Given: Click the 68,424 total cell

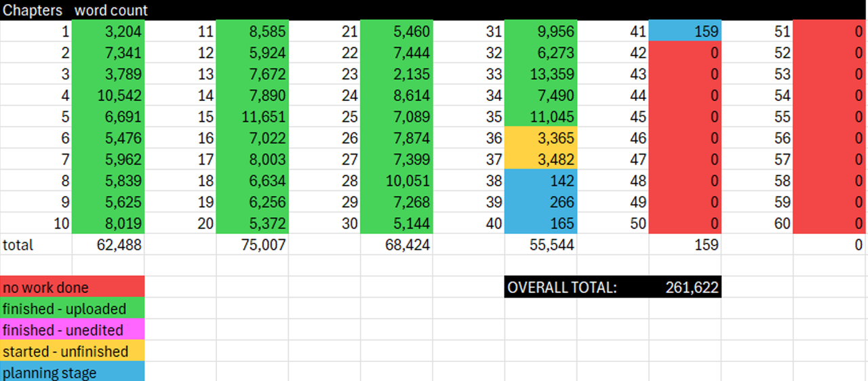Looking at the screenshot, I should click(397, 245).
